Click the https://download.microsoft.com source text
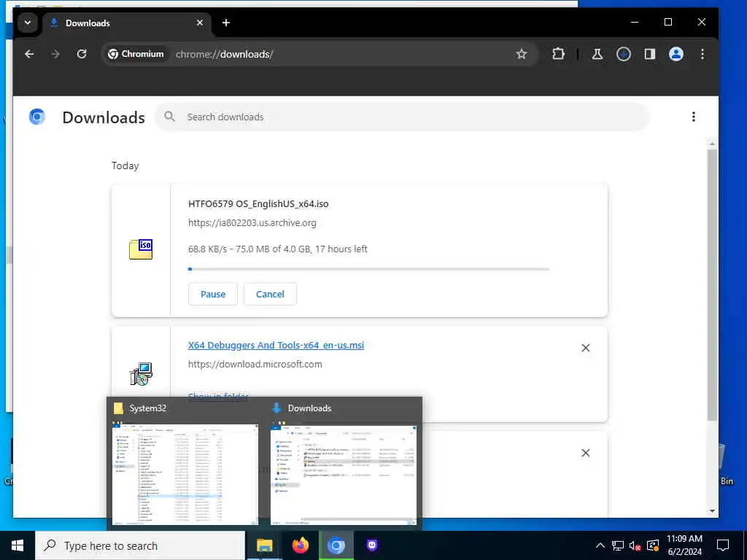The height and width of the screenshot is (560, 747). pos(255,365)
